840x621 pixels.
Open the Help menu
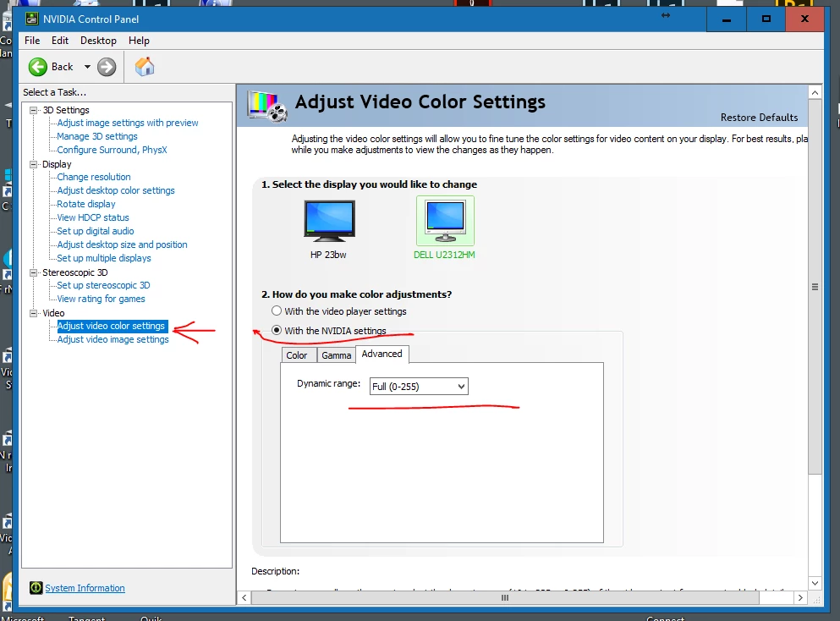(x=139, y=41)
